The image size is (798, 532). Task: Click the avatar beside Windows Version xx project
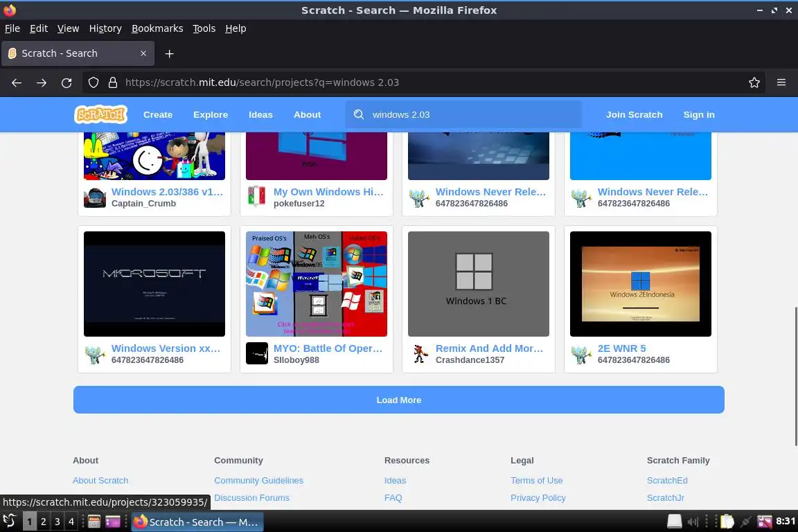coord(95,353)
